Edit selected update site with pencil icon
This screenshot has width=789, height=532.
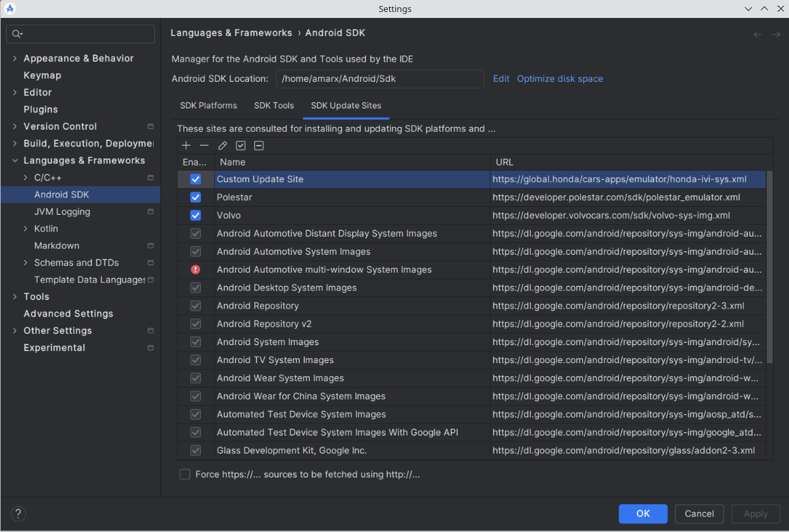point(222,146)
